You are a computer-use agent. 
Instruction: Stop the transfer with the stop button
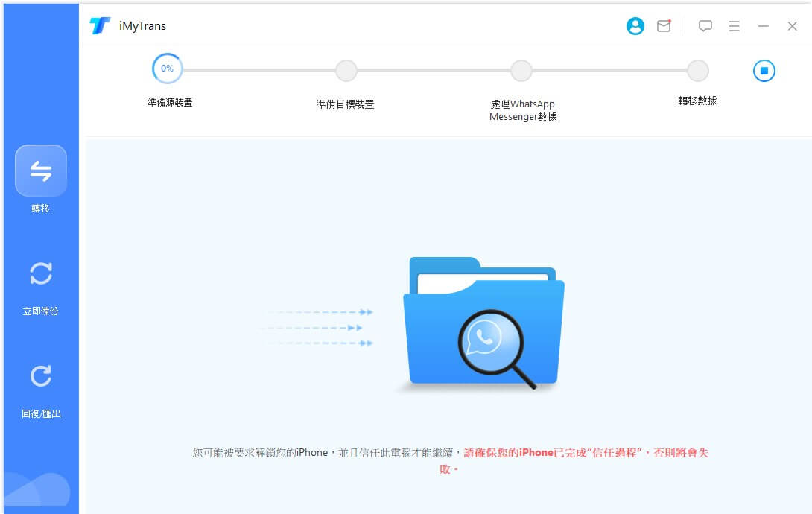click(763, 70)
